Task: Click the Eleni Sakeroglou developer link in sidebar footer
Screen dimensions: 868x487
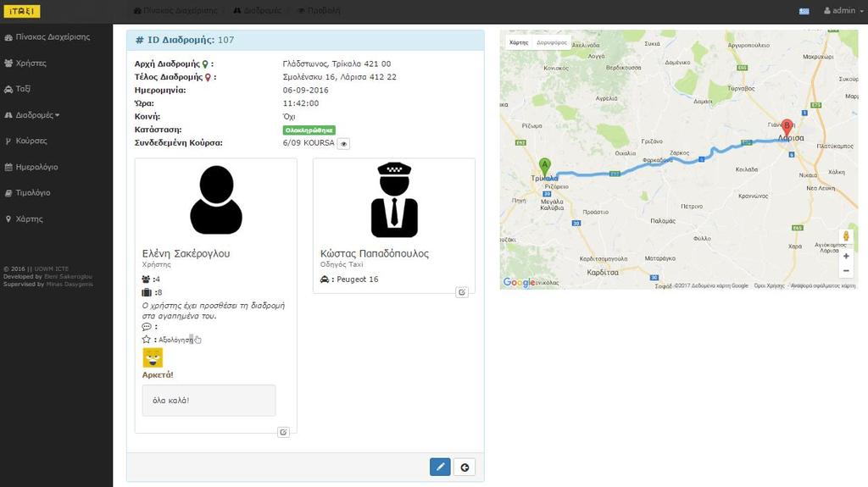Action: 68,277
